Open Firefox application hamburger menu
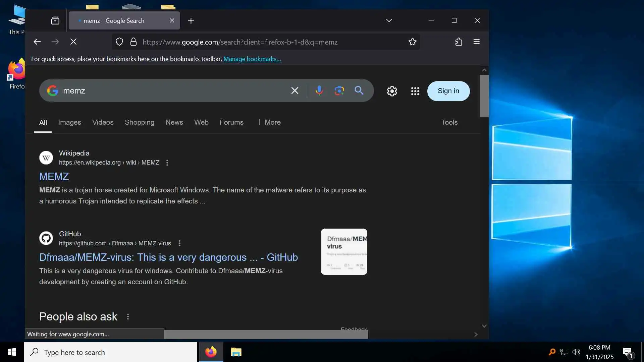 point(476,42)
